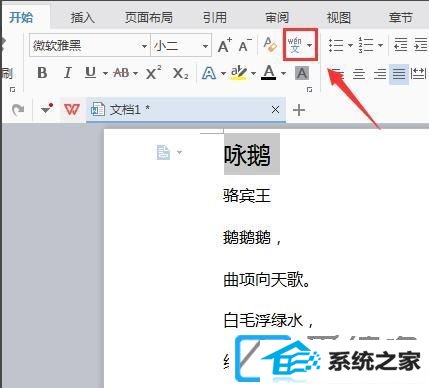429x388 pixels.
Task: Toggle justify alignment button
Action: point(399,74)
